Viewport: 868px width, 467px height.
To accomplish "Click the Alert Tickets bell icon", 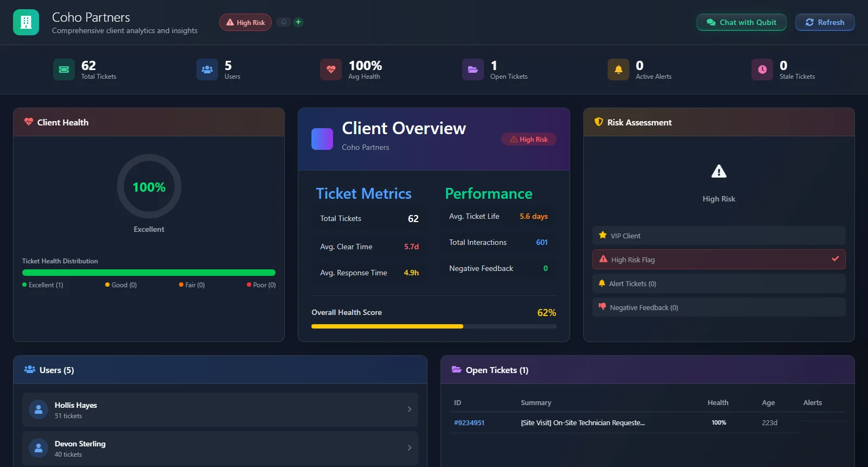I will [x=602, y=283].
